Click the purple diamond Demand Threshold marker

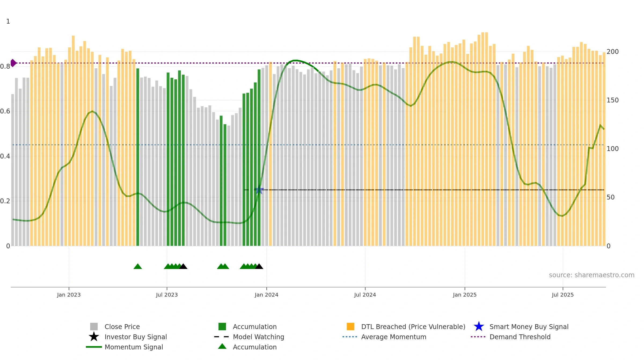13,63
